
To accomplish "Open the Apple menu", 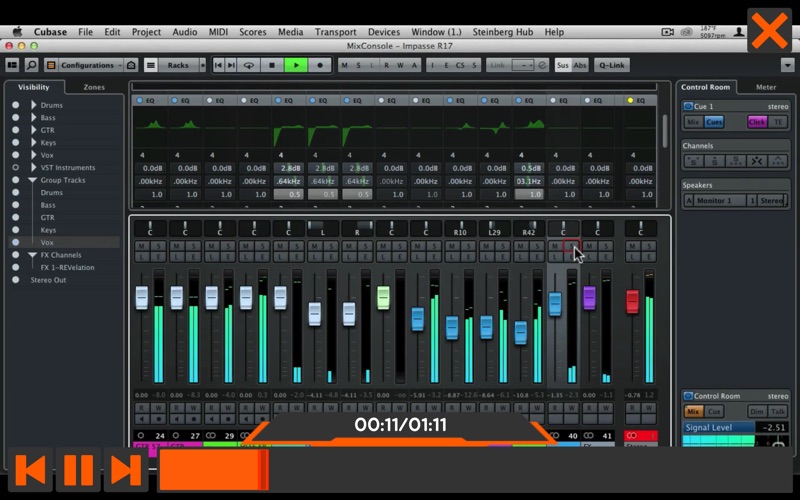I will [17, 32].
